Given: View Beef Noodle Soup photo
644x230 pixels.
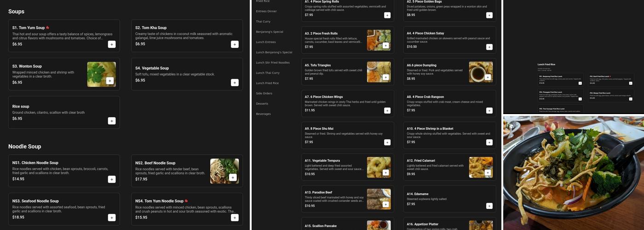Looking at the screenshot, I should click(224, 171).
